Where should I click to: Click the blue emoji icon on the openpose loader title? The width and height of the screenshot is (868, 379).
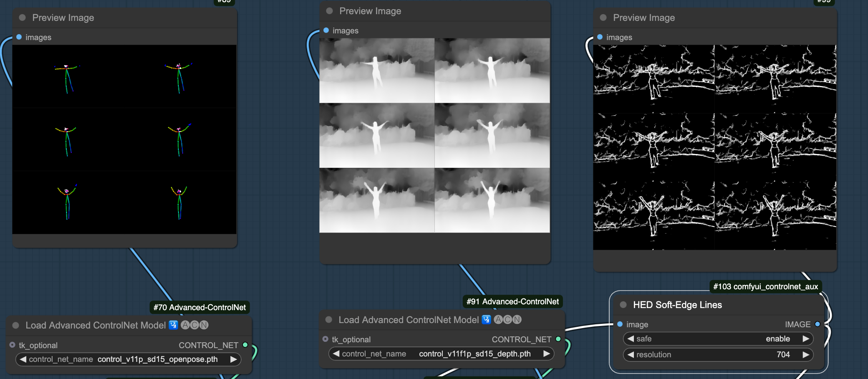(x=173, y=325)
